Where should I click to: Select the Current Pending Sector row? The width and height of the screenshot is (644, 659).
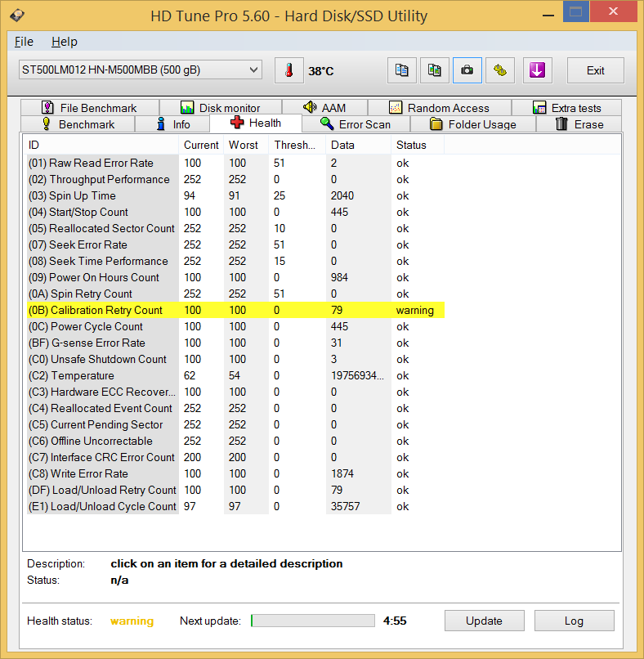[x=235, y=424]
